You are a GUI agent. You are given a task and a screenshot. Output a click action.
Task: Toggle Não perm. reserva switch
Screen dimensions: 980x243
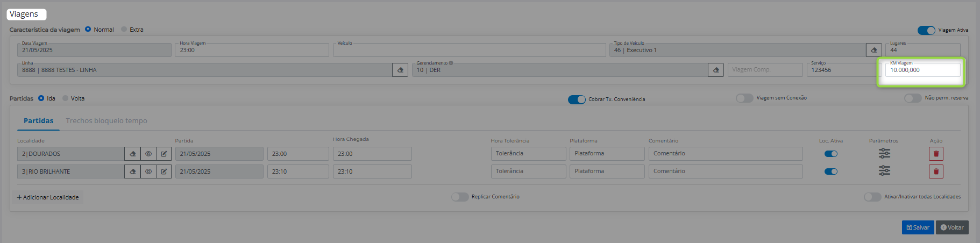coord(913,98)
